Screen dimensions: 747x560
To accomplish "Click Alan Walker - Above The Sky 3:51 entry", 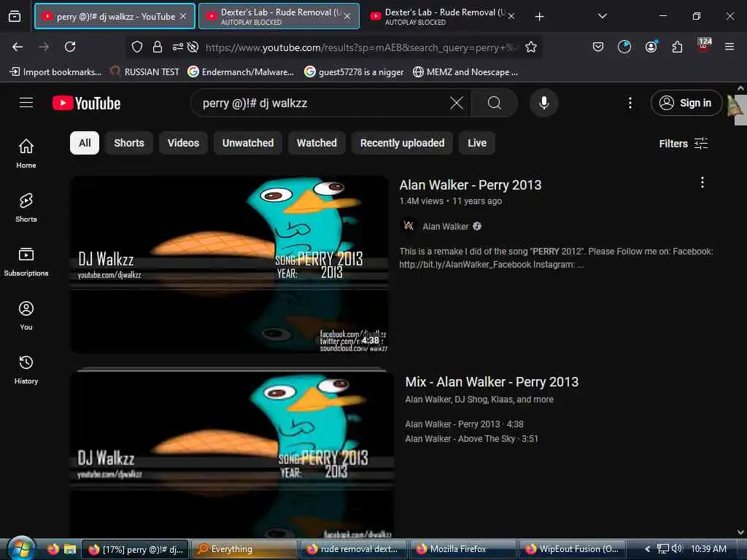I will pyautogui.click(x=471, y=438).
